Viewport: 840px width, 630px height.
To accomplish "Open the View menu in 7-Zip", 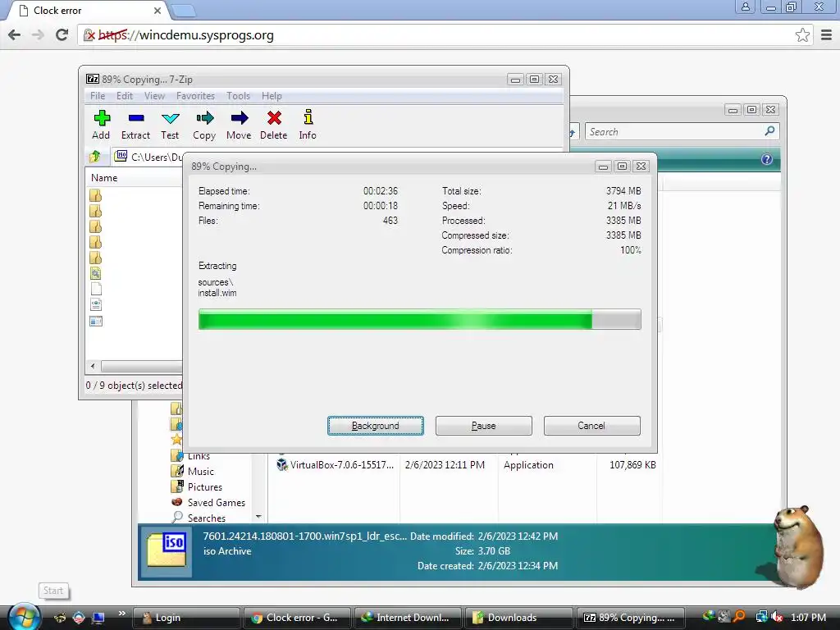I will (154, 96).
